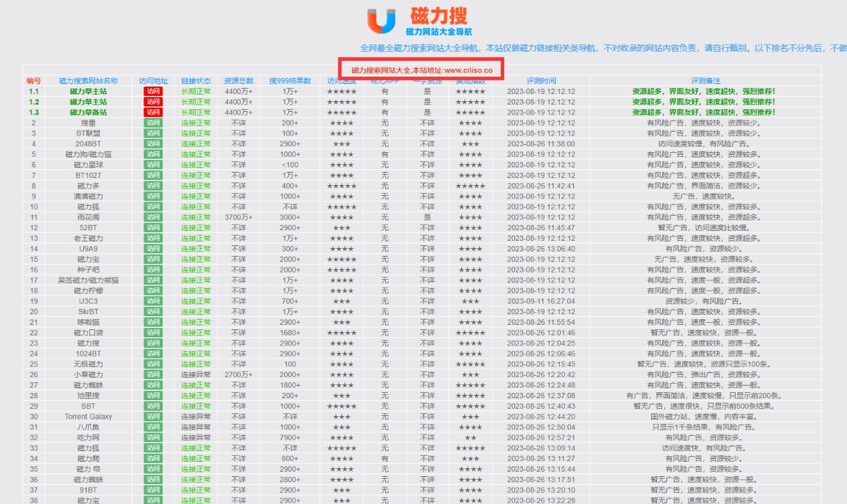This screenshot has width=847, height=504.
Task: Click the SkrBT site name
Action: (x=87, y=311)
